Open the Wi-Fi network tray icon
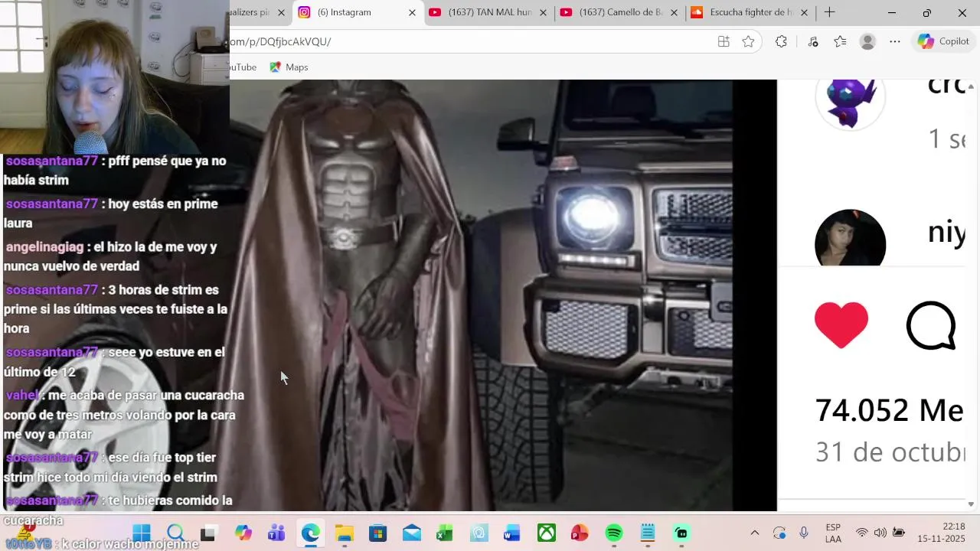Image resolution: width=980 pixels, height=551 pixels. click(x=862, y=533)
